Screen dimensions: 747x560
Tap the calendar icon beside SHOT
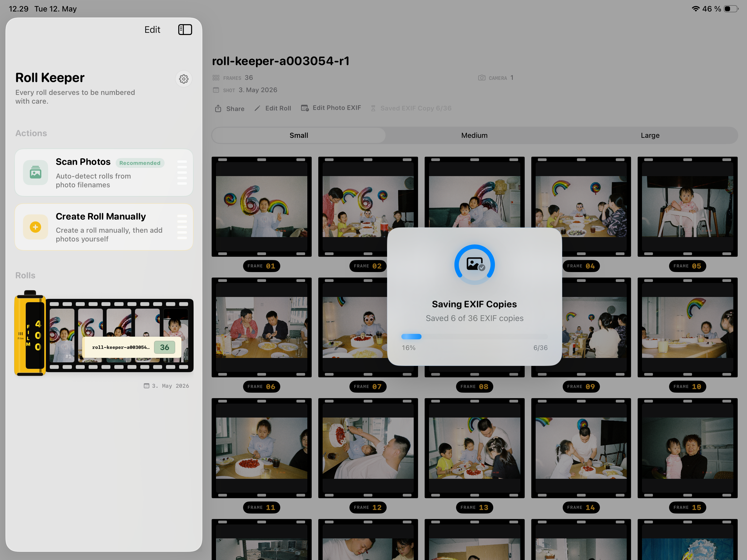pyautogui.click(x=216, y=90)
